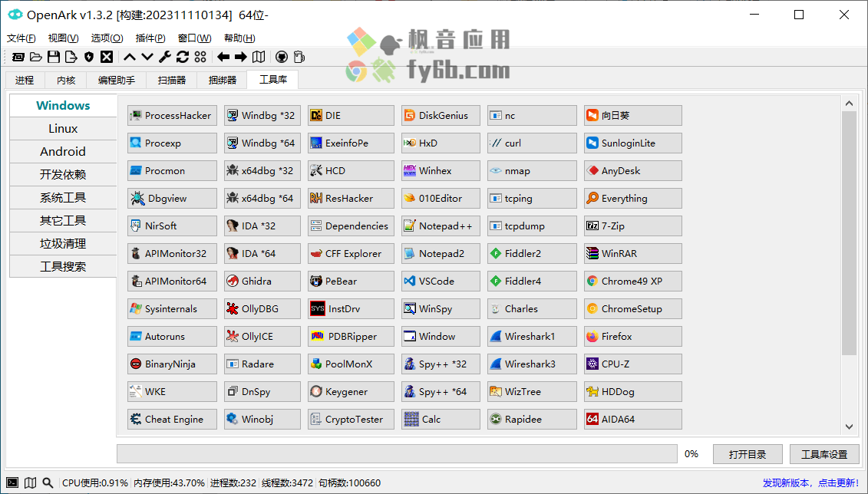Open the 选项(O) menu
The height and width of the screenshot is (494, 868).
[x=107, y=38]
